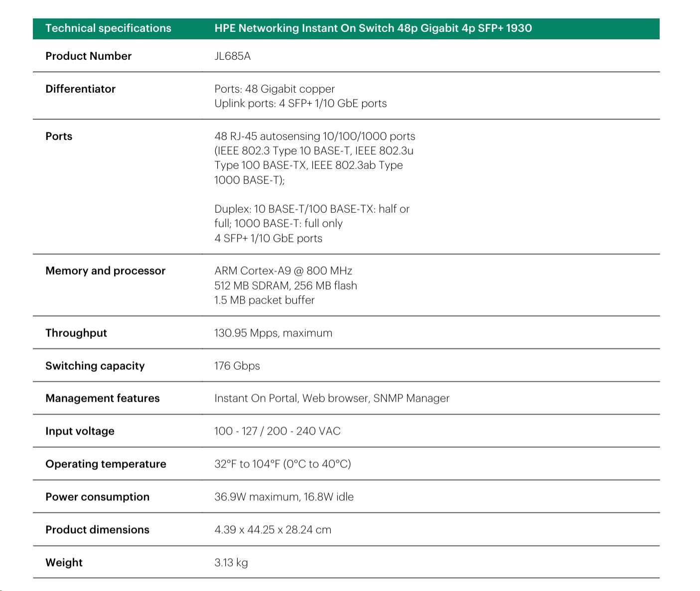Click the Memory and processor label
Viewport: 700px width, 591px height.
105,271
